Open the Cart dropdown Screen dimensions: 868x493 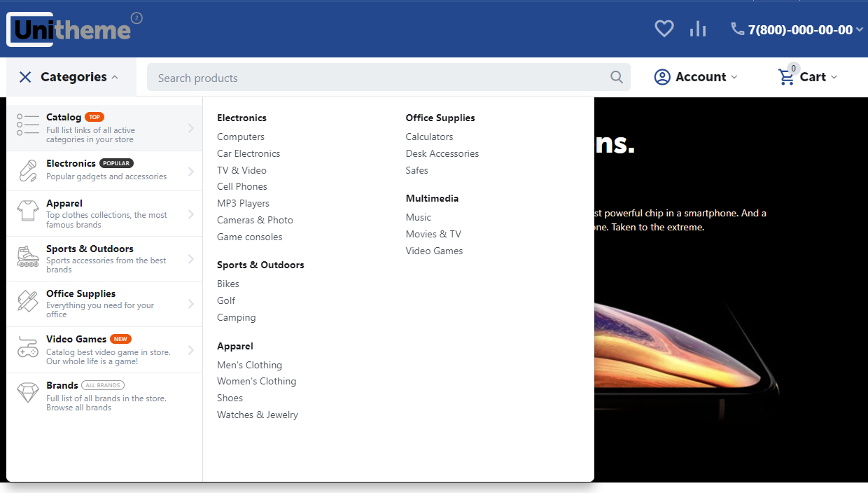coord(834,77)
